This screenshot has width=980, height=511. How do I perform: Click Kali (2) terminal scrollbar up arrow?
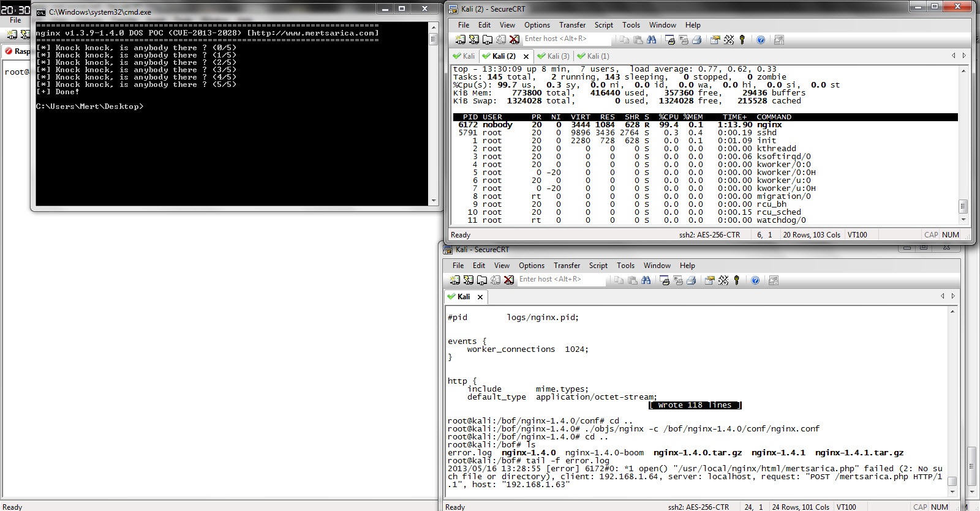[x=963, y=71]
